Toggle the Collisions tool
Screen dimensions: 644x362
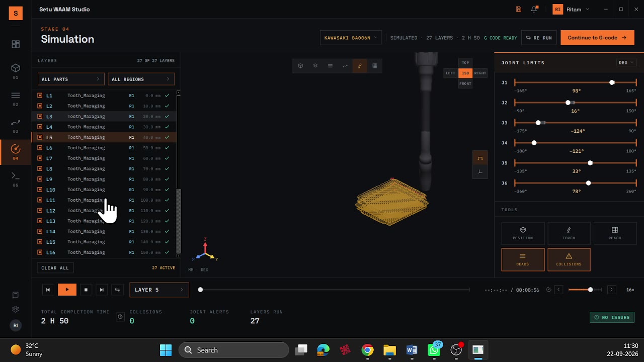point(569,259)
